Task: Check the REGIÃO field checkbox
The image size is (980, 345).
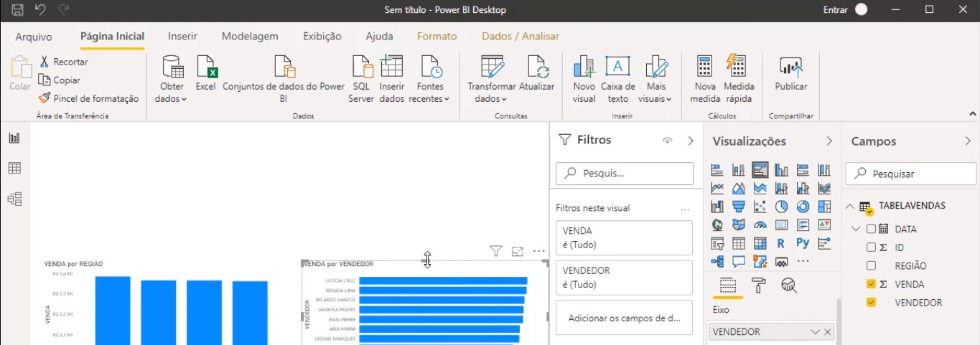Action: tap(871, 266)
